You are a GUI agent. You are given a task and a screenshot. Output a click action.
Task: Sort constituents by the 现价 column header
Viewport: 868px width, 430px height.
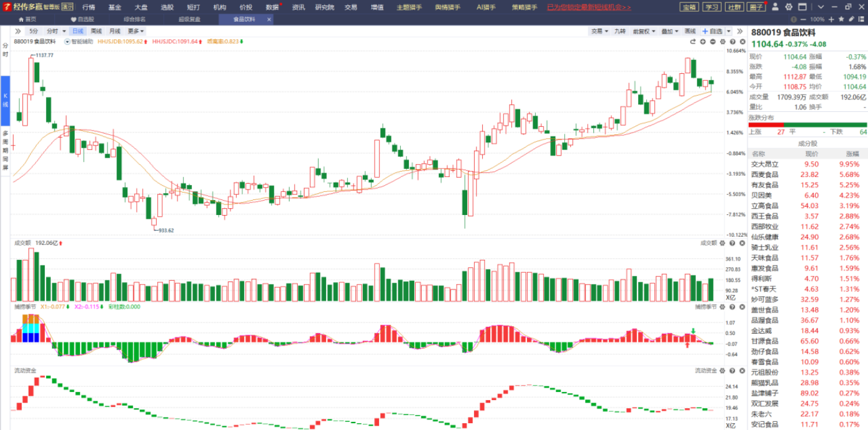pyautogui.click(x=811, y=154)
